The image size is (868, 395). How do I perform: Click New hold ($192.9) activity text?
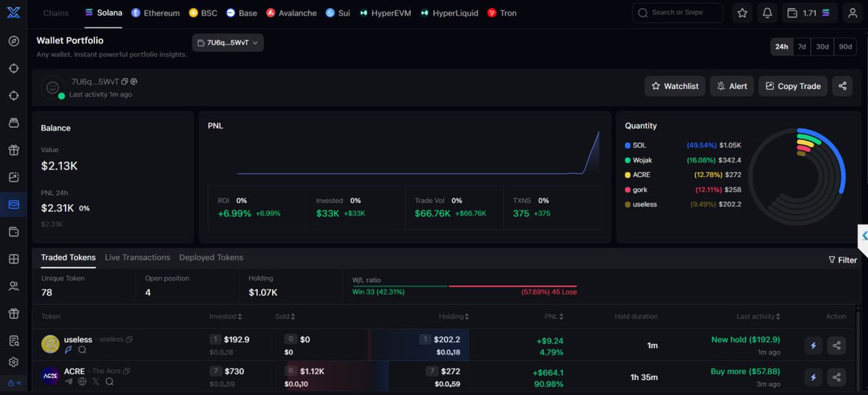point(745,339)
